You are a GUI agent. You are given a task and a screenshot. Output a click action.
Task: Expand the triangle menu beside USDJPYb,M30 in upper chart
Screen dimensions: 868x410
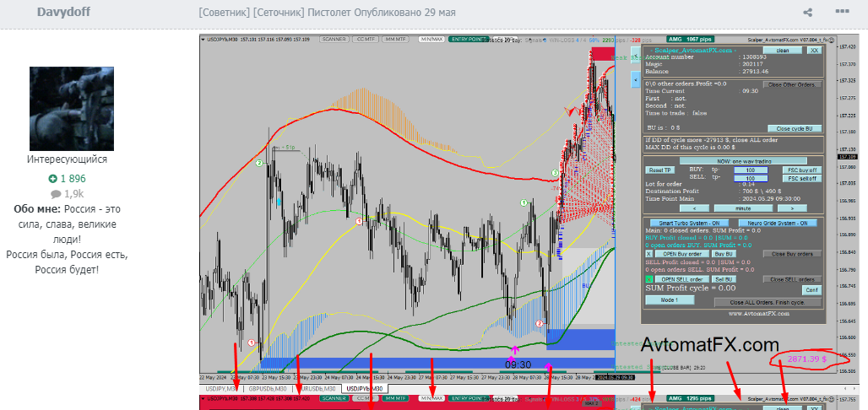point(203,40)
